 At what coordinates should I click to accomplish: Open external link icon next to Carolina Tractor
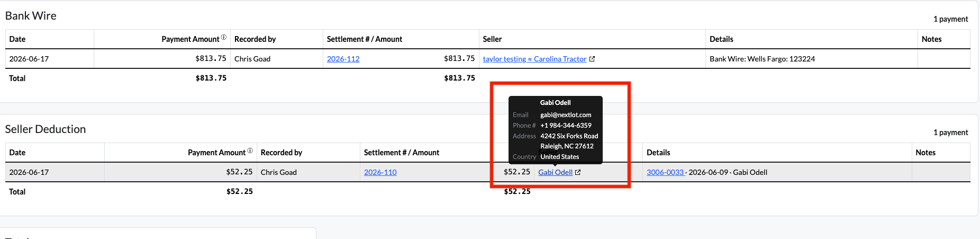point(592,59)
